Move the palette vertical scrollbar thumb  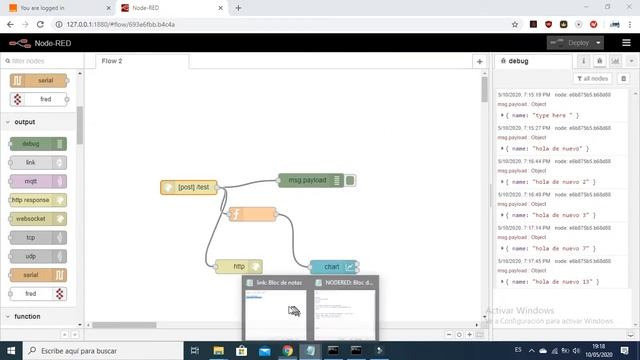[80, 125]
